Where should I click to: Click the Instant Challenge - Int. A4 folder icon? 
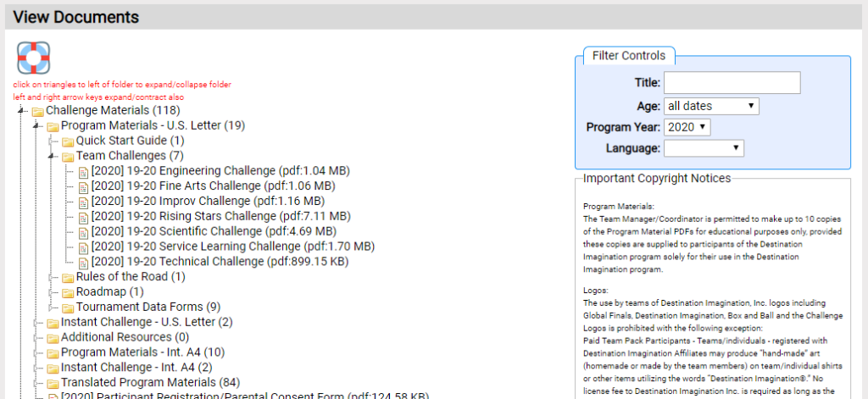(53, 368)
